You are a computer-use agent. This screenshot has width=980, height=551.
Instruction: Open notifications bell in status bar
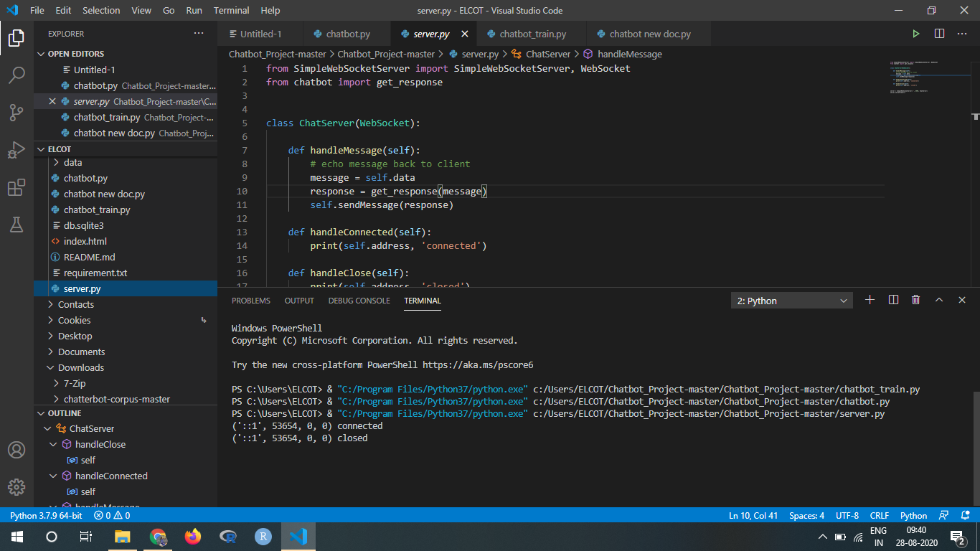pyautogui.click(x=963, y=515)
